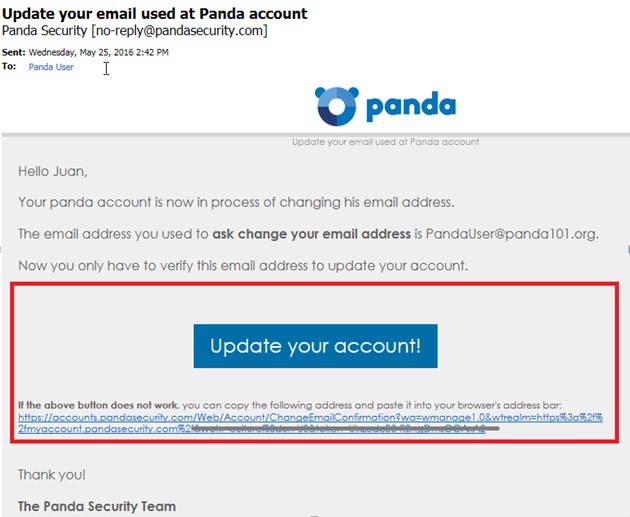This screenshot has height=517, width=630.
Task: Click the PandaUser@panda101.org address in body
Action: (x=512, y=234)
